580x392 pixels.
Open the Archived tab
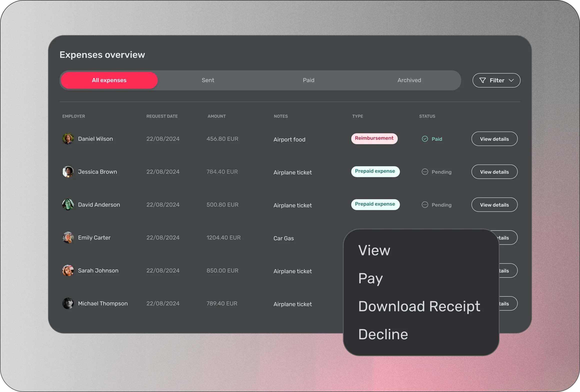click(x=409, y=80)
